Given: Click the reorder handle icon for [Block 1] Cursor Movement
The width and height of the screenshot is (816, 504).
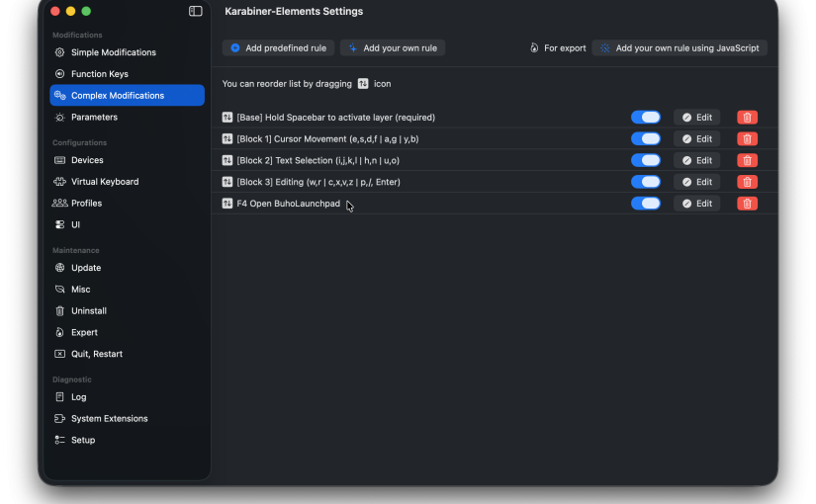Looking at the screenshot, I should point(227,139).
